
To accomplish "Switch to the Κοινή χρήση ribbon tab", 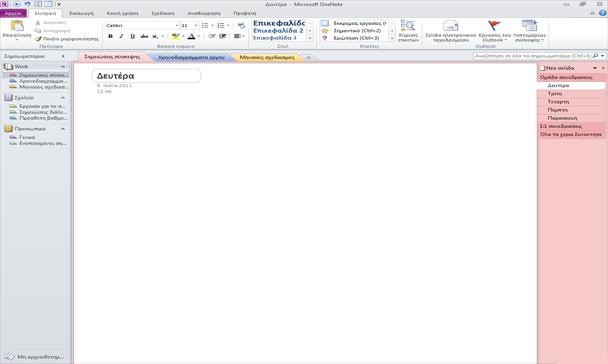I will (x=123, y=13).
